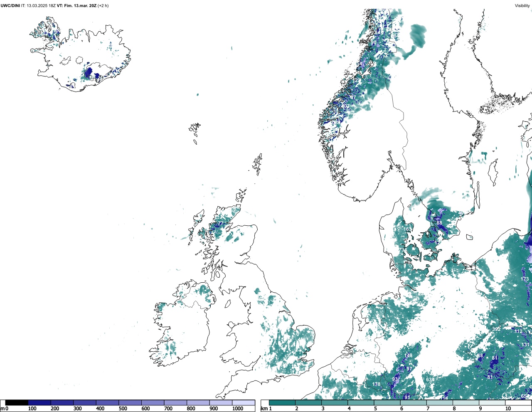Click the '93' visibility value on map
532x412 pixels.
tap(395, 380)
